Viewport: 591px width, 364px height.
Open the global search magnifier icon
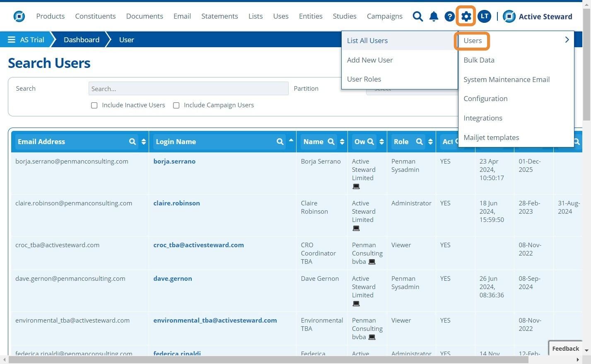click(x=418, y=16)
